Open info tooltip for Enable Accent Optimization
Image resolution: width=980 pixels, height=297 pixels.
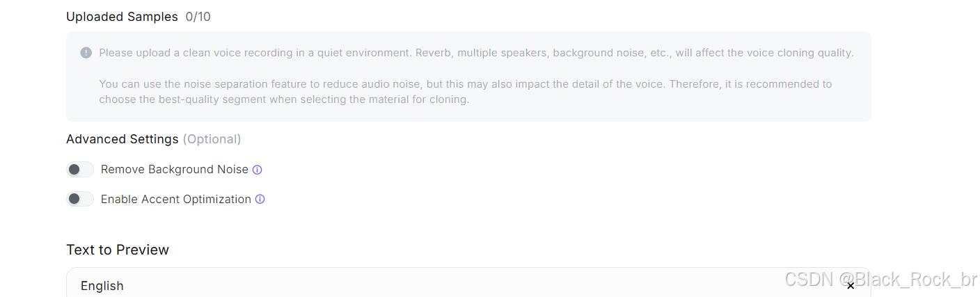pyautogui.click(x=260, y=199)
